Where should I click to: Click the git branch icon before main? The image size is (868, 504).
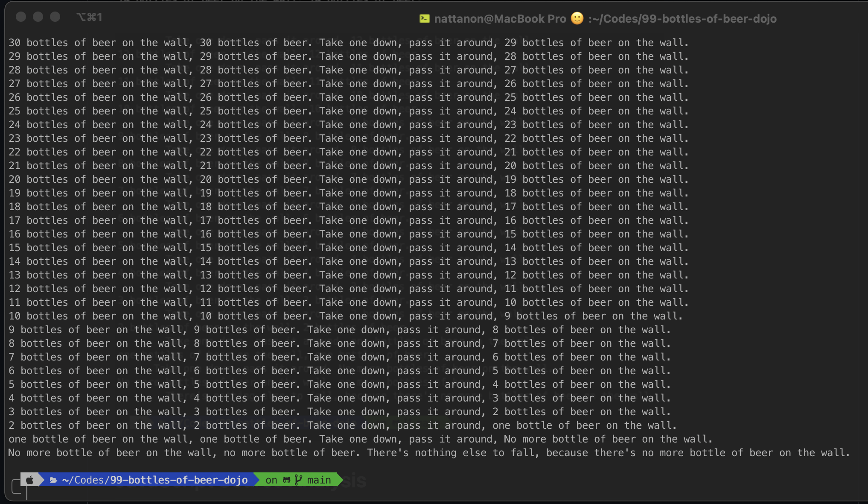[x=298, y=480]
